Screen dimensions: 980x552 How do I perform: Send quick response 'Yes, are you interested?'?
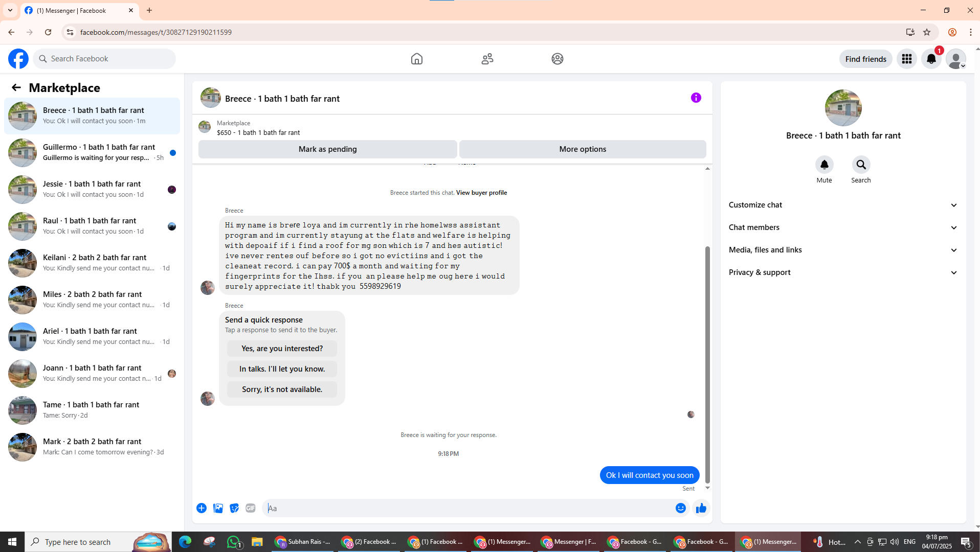coord(282,349)
